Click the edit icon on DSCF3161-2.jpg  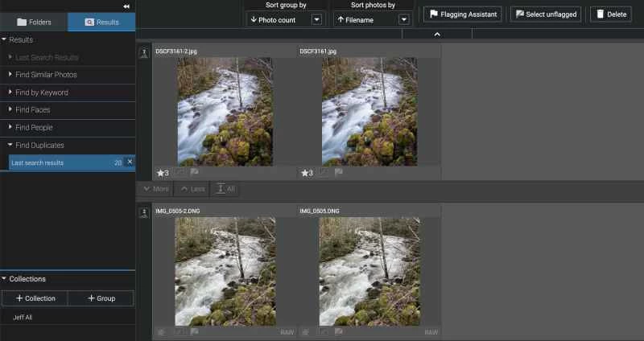tap(179, 172)
